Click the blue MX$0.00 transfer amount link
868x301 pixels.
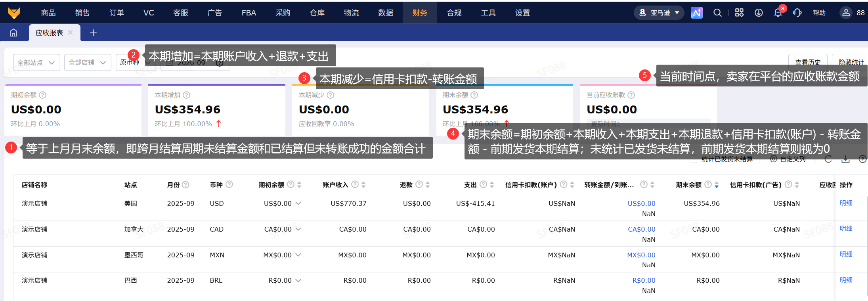pos(641,255)
